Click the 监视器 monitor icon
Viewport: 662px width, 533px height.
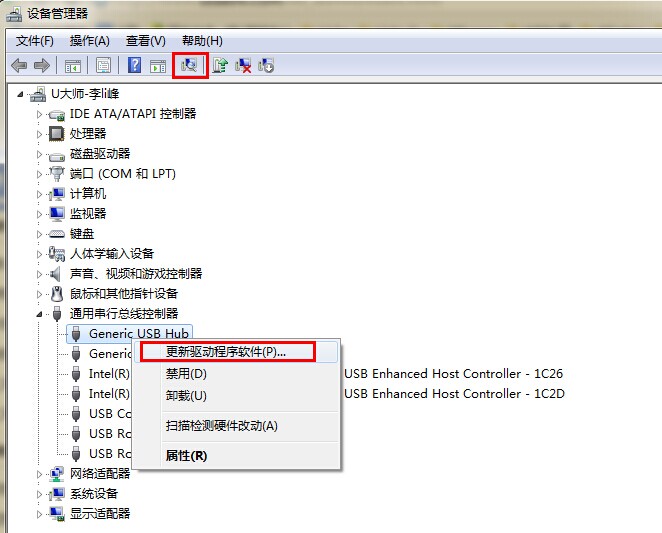[x=57, y=214]
